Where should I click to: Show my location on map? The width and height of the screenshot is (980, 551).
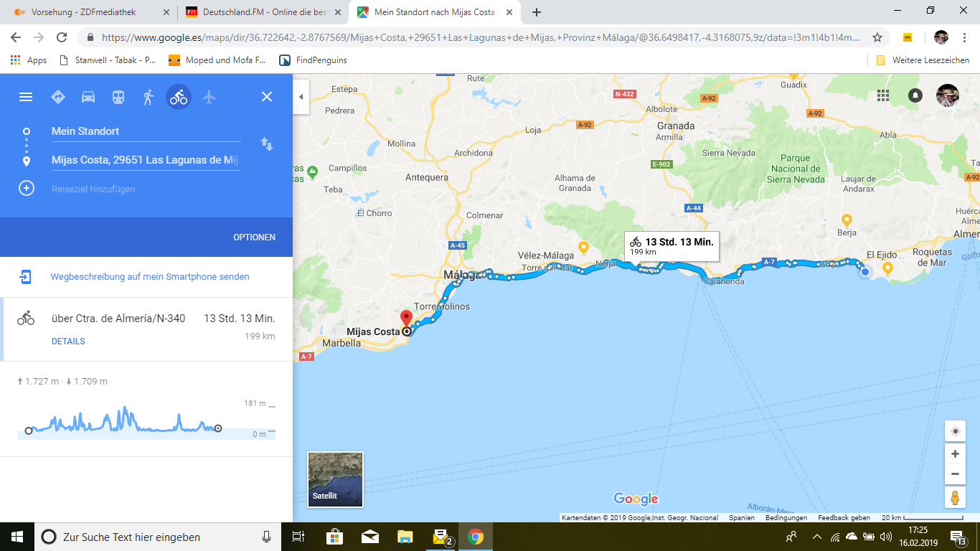955,431
